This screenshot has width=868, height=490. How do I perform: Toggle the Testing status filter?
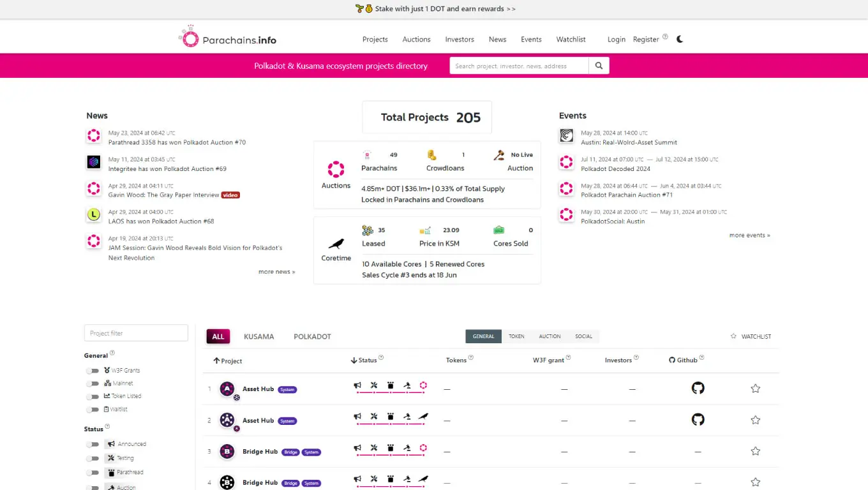pyautogui.click(x=93, y=458)
